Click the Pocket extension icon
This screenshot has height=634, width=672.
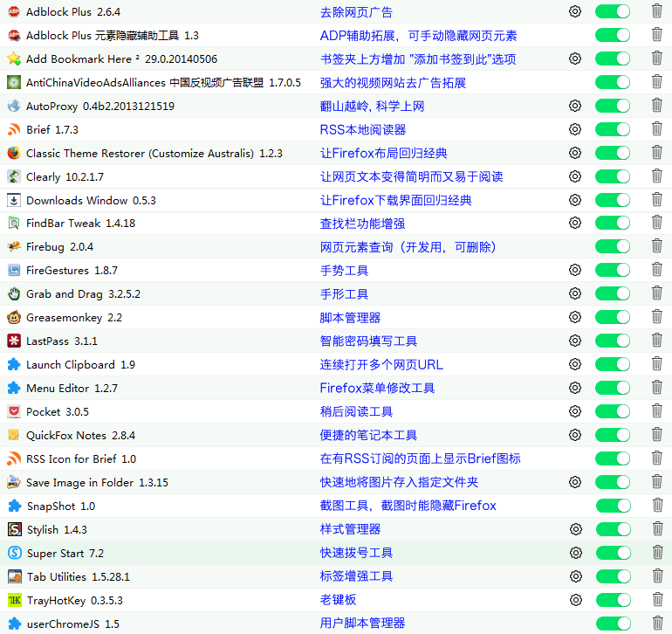pyautogui.click(x=14, y=412)
